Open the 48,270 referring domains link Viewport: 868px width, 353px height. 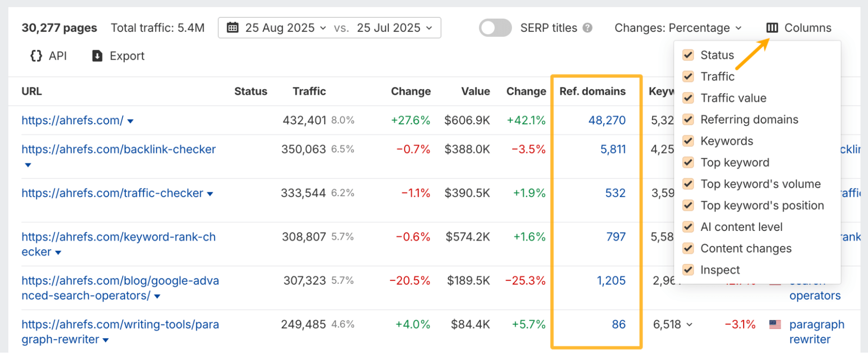(607, 120)
